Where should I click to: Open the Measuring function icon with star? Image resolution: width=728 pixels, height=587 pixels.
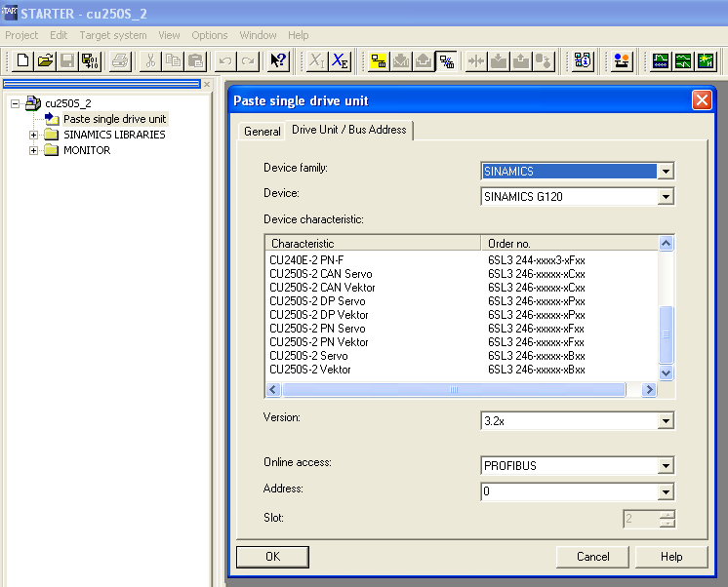pos(706,60)
